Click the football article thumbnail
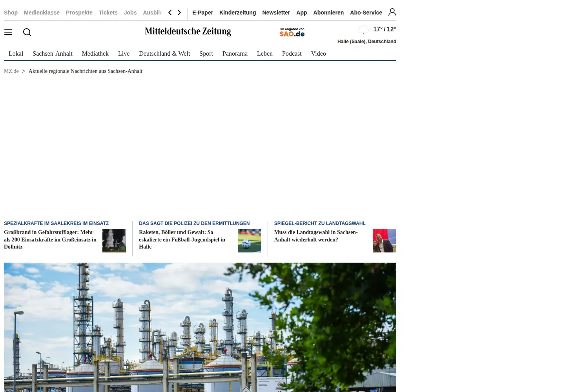The image size is (565, 392). (250, 241)
